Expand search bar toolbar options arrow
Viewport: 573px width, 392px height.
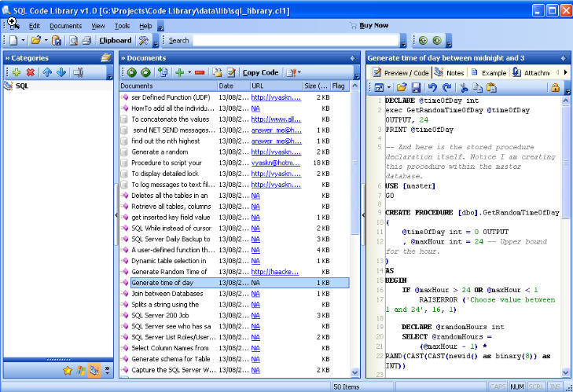[403, 42]
